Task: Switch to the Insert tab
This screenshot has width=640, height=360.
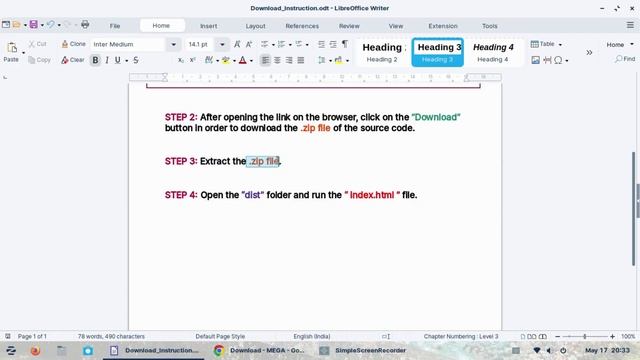Action: (x=209, y=26)
